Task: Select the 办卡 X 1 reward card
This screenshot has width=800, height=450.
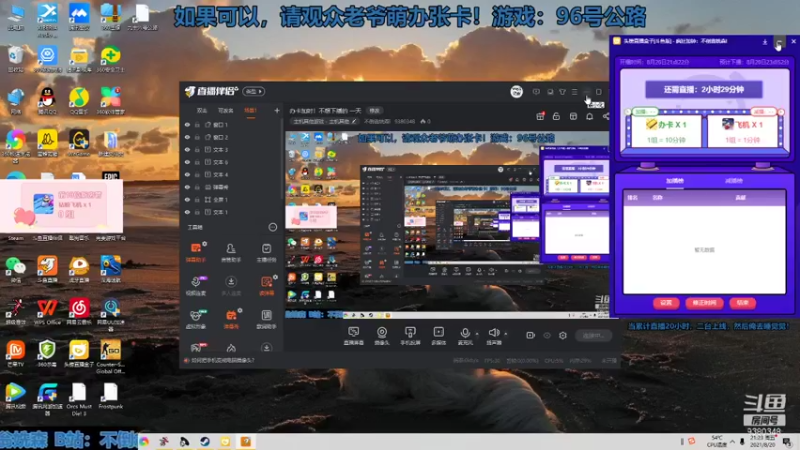Action: (666, 131)
